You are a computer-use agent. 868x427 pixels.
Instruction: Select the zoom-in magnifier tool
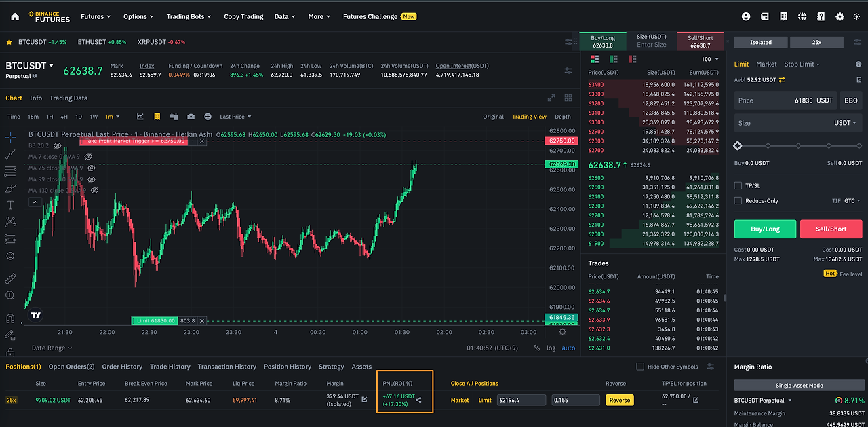10,295
